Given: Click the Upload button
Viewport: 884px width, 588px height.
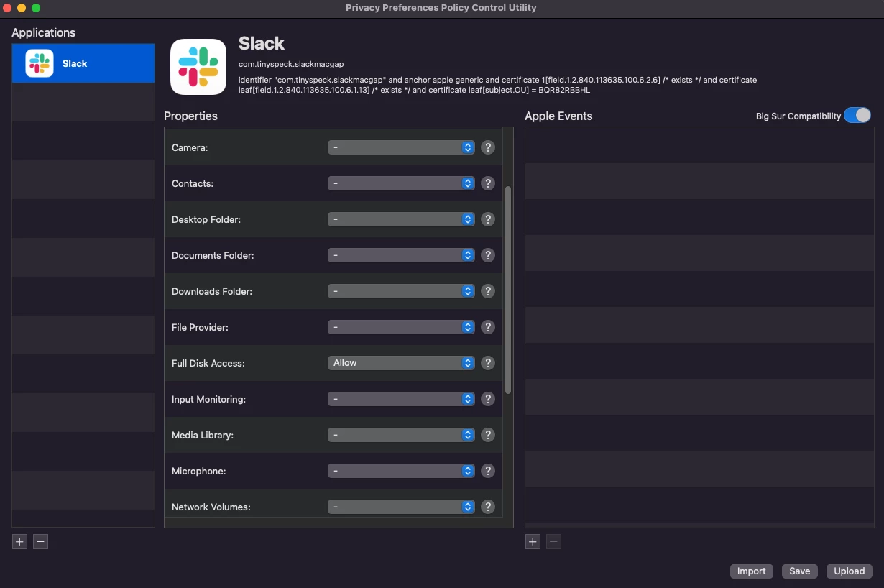Looking at the screenshot, I should pyautogui.click(x=849, y=571).
